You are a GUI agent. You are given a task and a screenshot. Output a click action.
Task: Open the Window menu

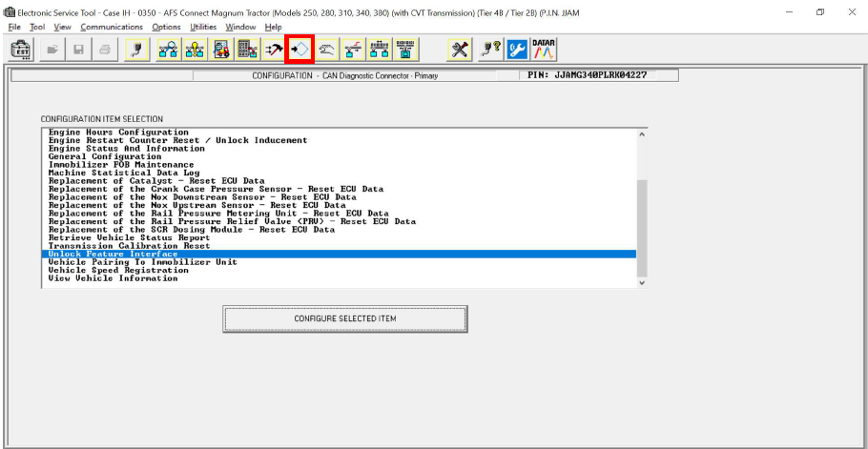pyautogui.click(x=240, y=27)
